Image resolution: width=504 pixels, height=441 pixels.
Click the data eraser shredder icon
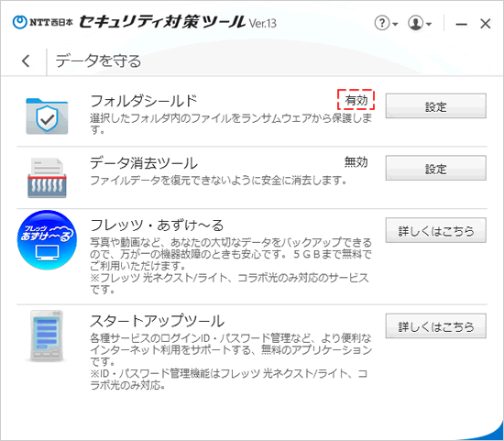(x=47, y=178)
